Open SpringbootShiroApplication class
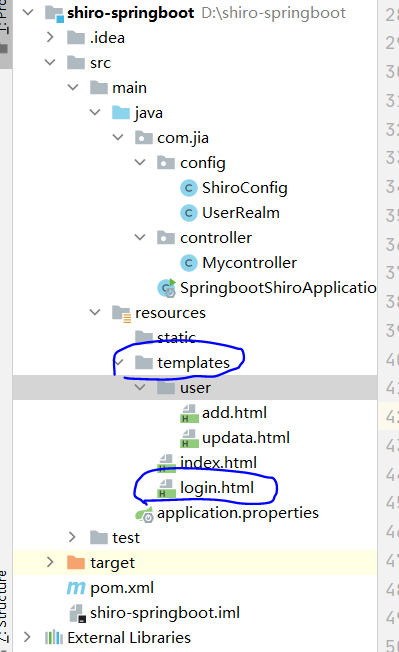The height and width of the screenshot is (652, 399). 278,288
